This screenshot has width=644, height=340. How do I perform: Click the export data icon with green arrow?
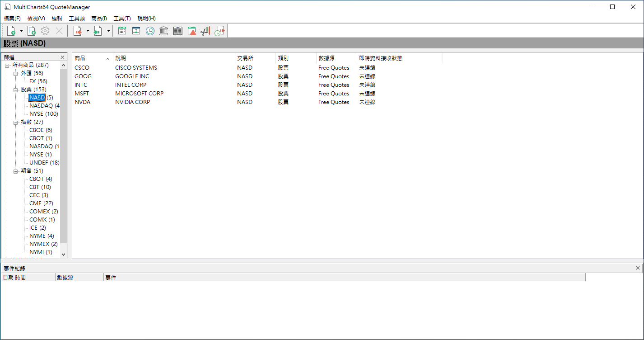(x=98, y=31)
